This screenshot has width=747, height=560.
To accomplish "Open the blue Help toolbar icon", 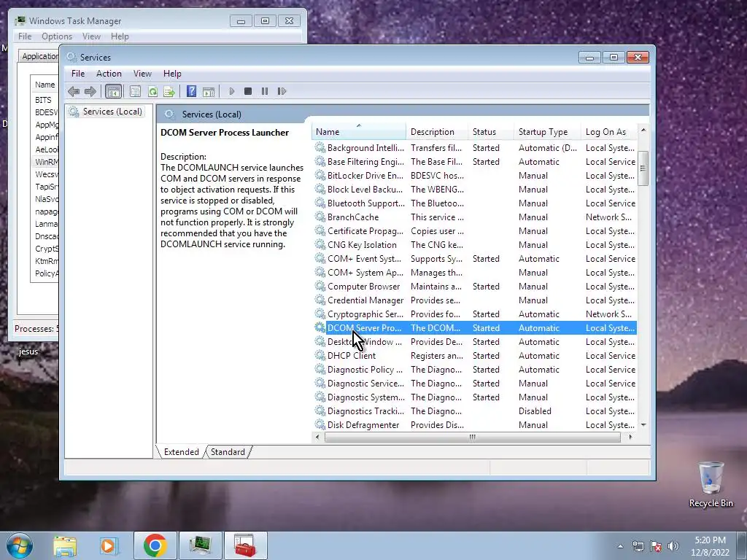I will tap(191, 91).
